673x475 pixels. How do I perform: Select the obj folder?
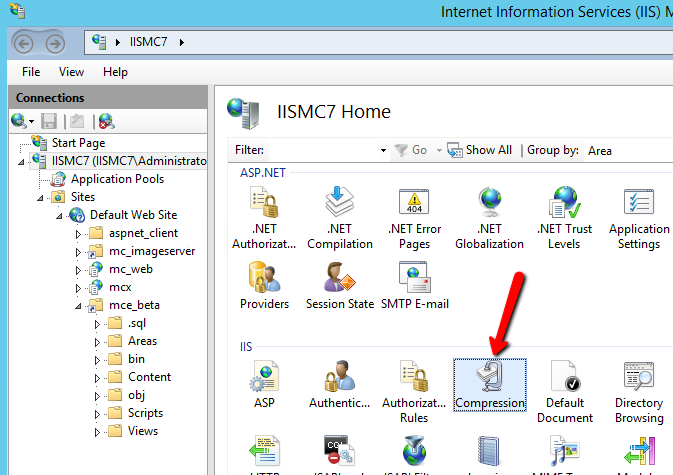click(136, 395)
